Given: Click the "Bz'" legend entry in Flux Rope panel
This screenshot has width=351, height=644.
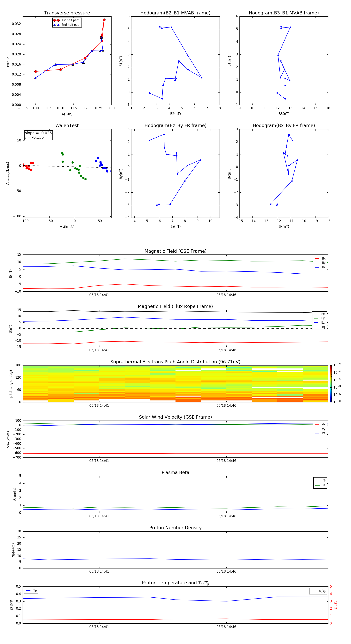Looking at the screenshot, I should tap(320, 323).
